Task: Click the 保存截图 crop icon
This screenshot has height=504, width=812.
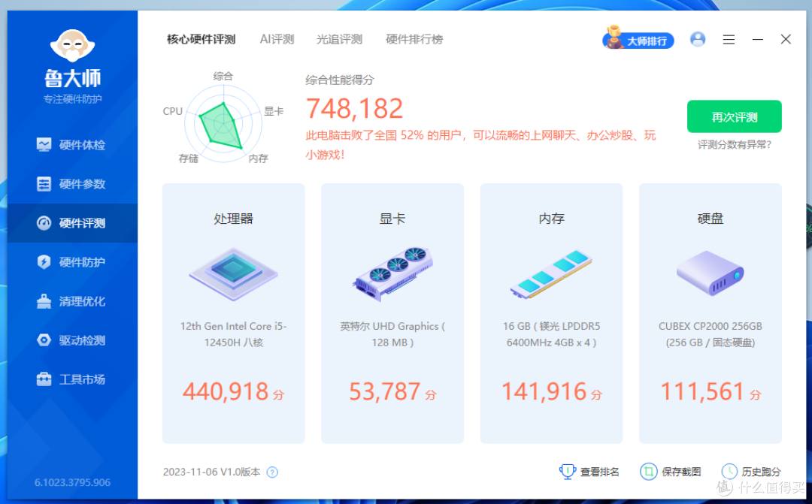Action: (648, 472)
